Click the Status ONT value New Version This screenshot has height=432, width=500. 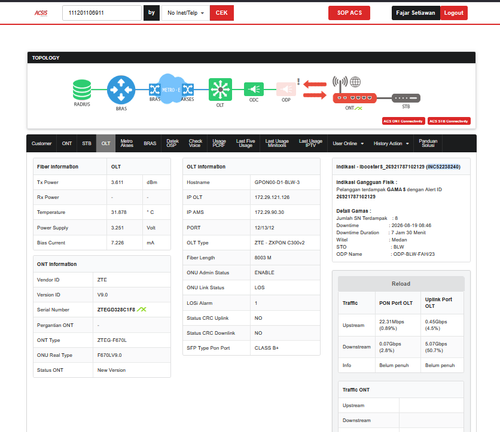tap(111, 370)
